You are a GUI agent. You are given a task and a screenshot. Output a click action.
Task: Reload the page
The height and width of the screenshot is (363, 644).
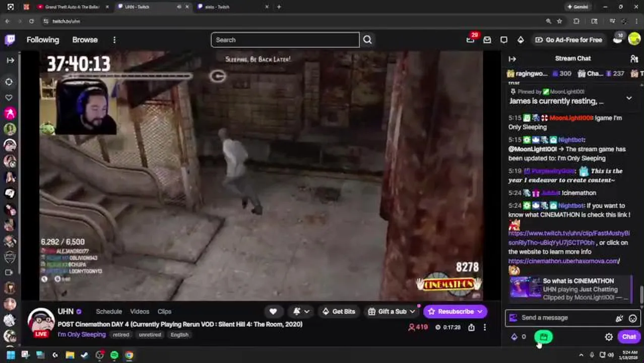coord(31,21)
